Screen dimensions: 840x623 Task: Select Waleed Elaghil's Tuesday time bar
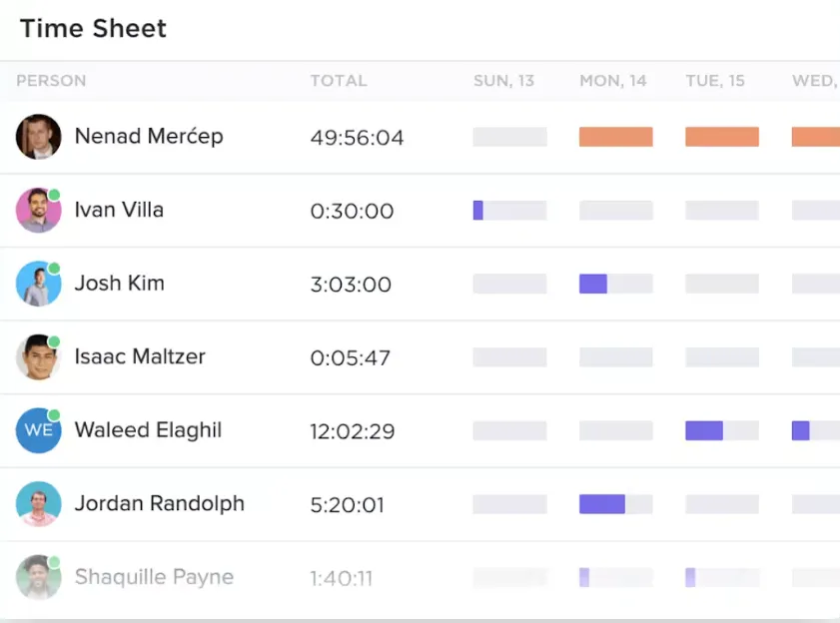click(722, 430)
